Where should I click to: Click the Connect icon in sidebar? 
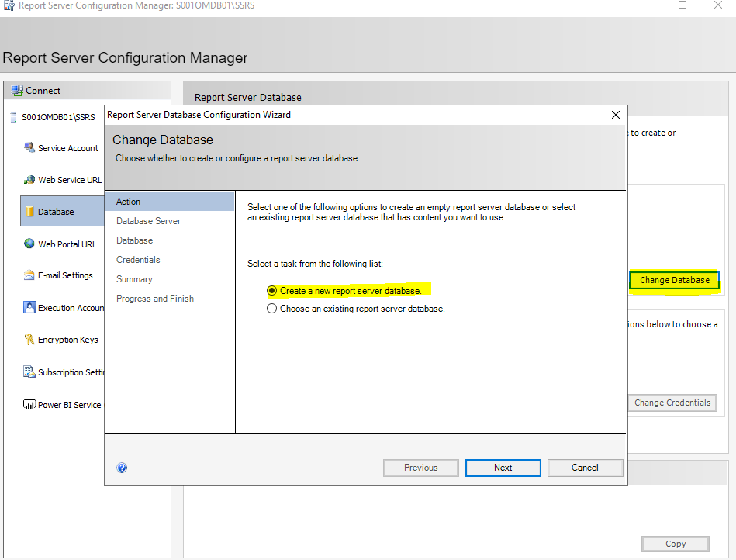(x=17, y=90)
